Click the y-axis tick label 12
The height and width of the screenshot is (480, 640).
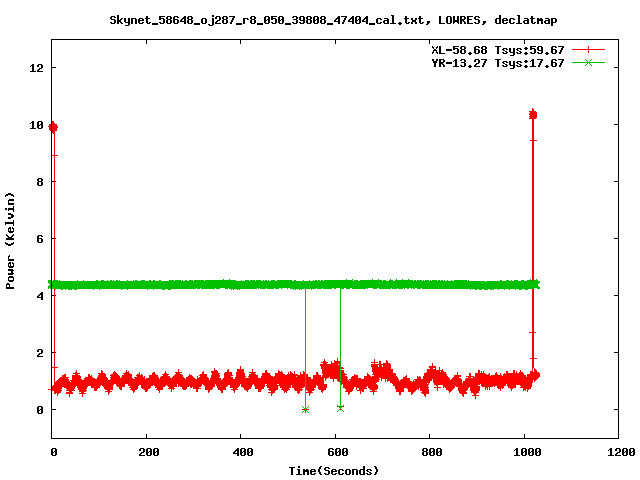(36, 68)
